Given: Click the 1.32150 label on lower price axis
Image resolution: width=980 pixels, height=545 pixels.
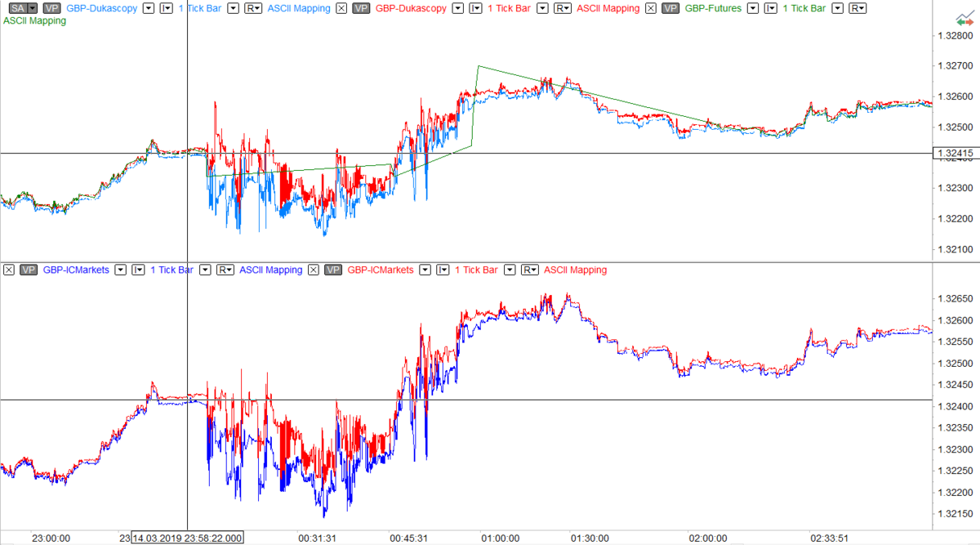Looking at the screenshot, I should [x=955, y=513].
